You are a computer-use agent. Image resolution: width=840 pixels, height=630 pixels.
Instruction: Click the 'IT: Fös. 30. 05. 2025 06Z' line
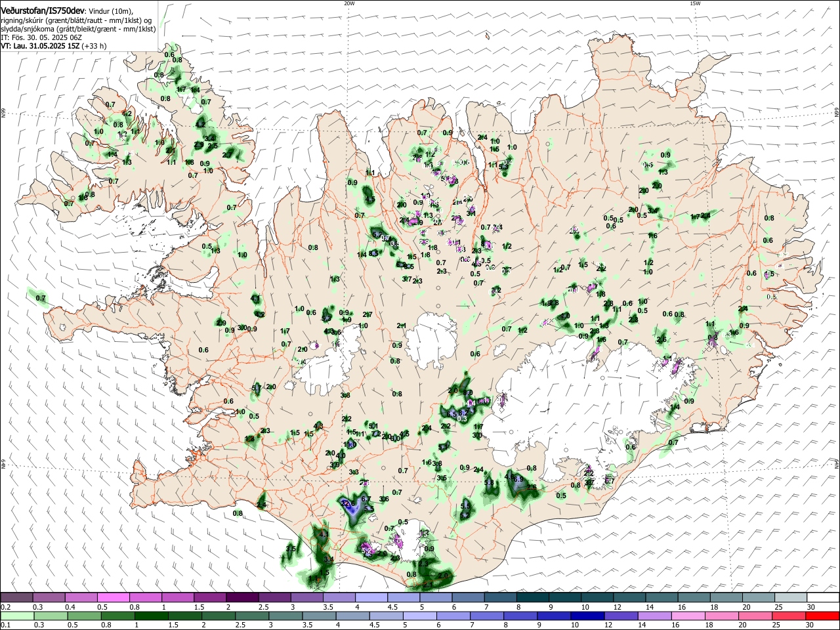click(41, 37)
